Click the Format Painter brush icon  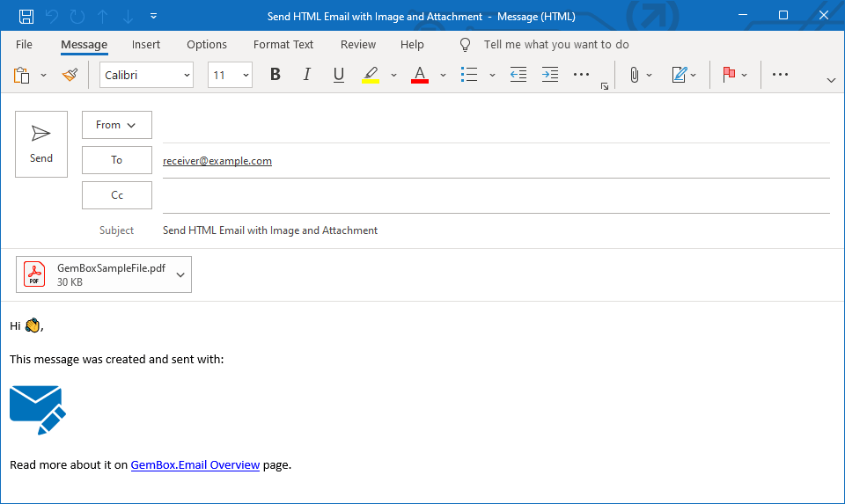70,76
